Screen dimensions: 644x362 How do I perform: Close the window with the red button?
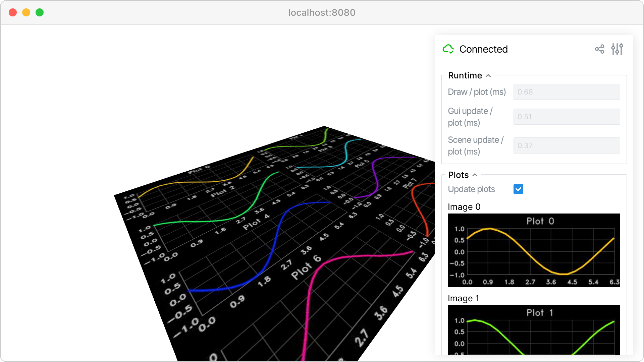point(13,12)
